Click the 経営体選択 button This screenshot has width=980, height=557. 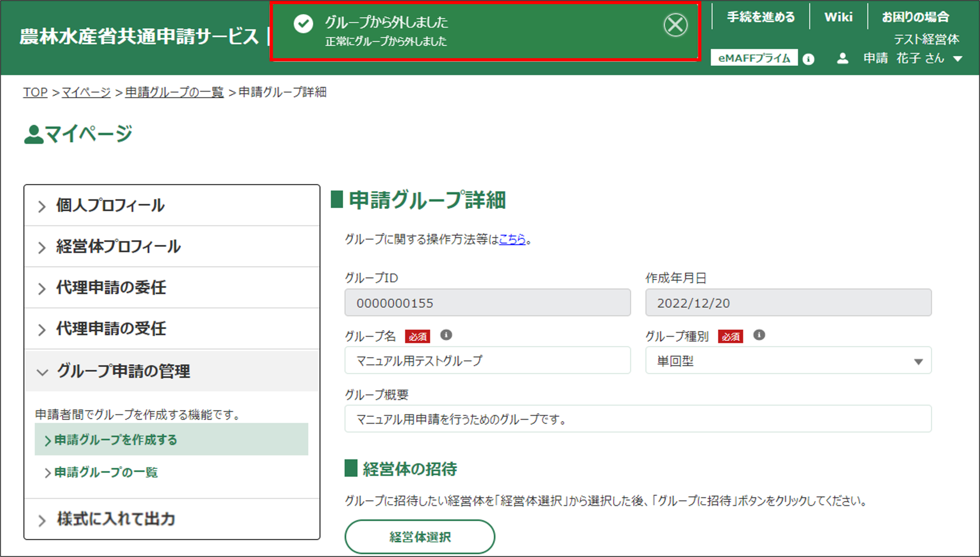click(x=420, y=537)
